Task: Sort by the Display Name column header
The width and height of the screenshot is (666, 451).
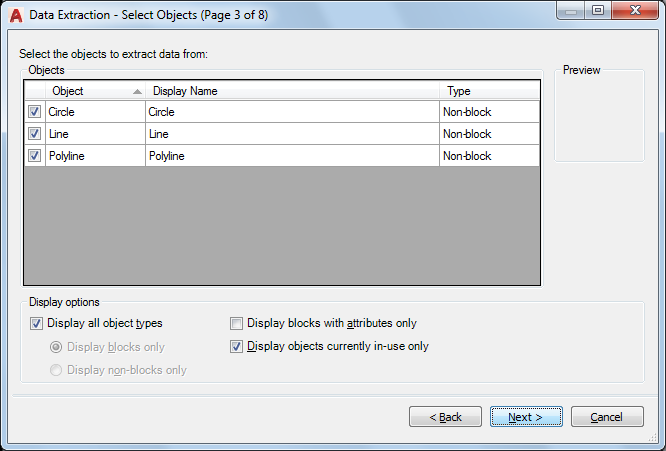Action: pos(292,91)
